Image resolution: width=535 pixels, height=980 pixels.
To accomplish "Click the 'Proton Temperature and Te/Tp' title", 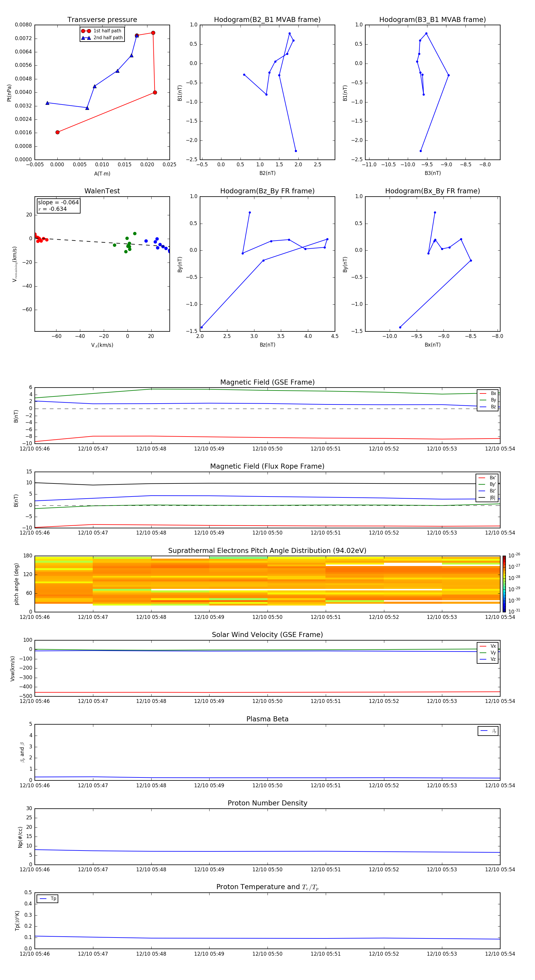I will (267, 887).
